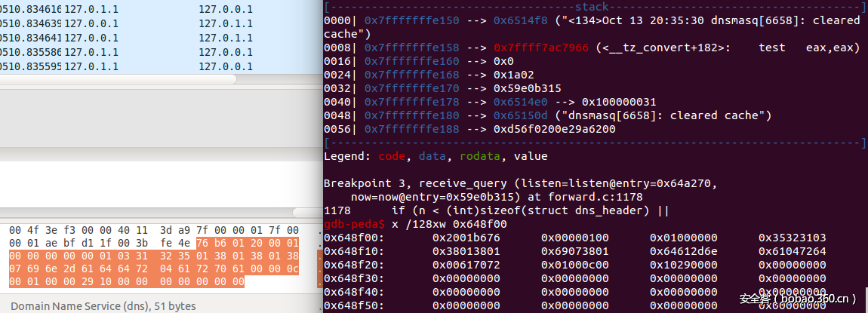This screenshot has height=313, width=868.
Task: Click memory word 0x64612d6e
Action: (x=684, y=251)
